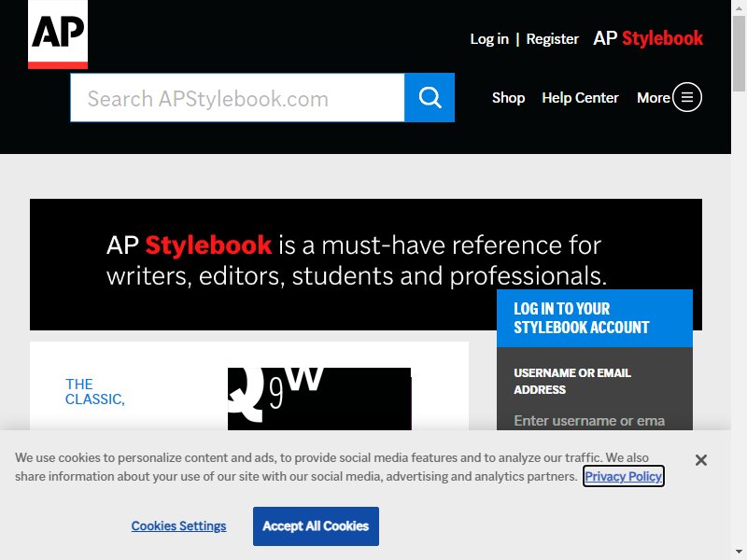747x560 pixels.
Task: Open the More hamburger menu icon
Action: [x=686, y=97]
